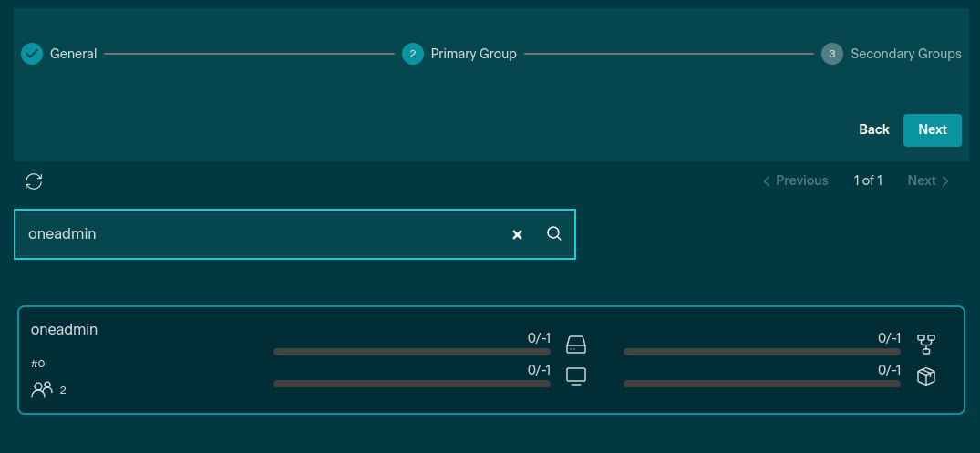Click inside the oneadmin search field
Viewport: 980px width, 453px height.
(x=255, y=234)
